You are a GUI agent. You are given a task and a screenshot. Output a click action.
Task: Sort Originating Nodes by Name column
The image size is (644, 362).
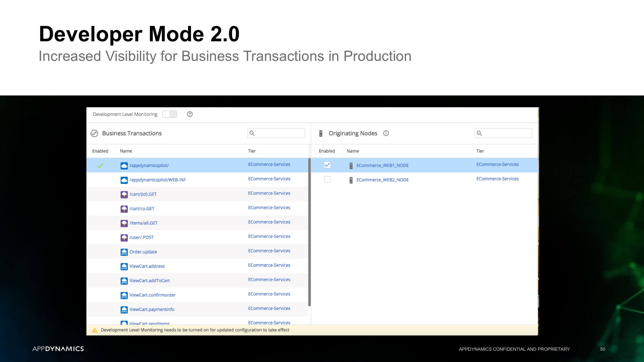(353, 151)
